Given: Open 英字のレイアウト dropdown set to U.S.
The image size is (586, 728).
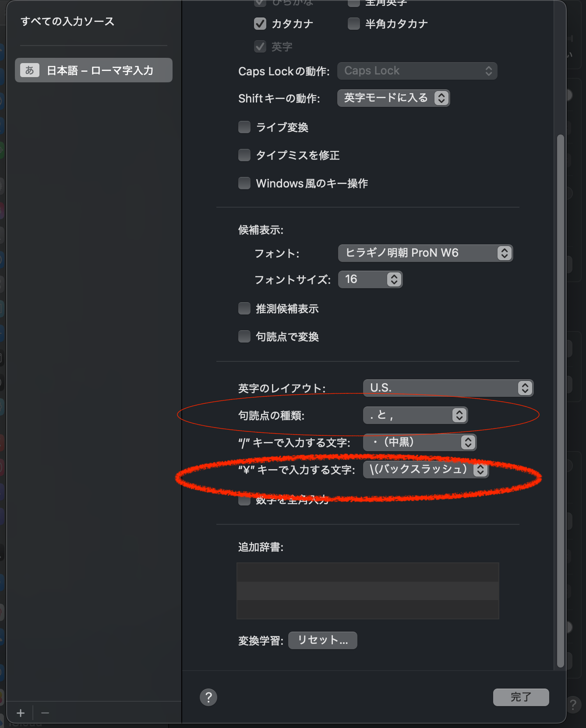Looking at the screenshot, I should 448,388.
